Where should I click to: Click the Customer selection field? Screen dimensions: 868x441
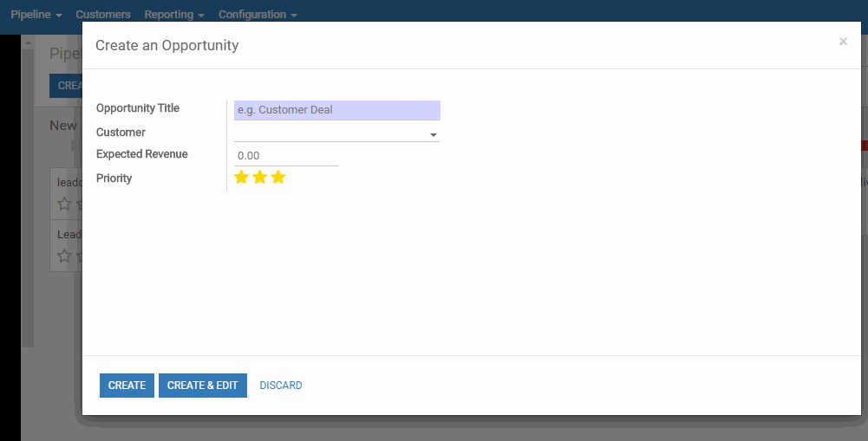pyautogui.click(x=337, y=133)
